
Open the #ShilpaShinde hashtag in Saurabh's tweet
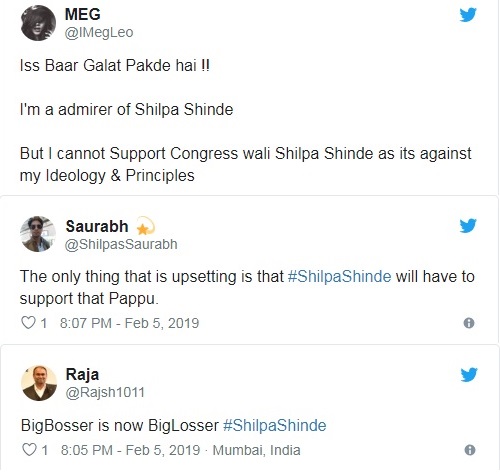coord(339,277)
